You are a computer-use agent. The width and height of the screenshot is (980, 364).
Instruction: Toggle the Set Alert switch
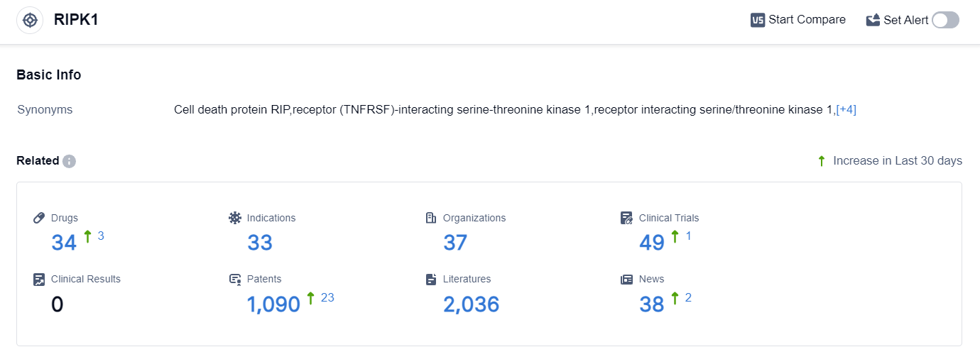(945, 20)
